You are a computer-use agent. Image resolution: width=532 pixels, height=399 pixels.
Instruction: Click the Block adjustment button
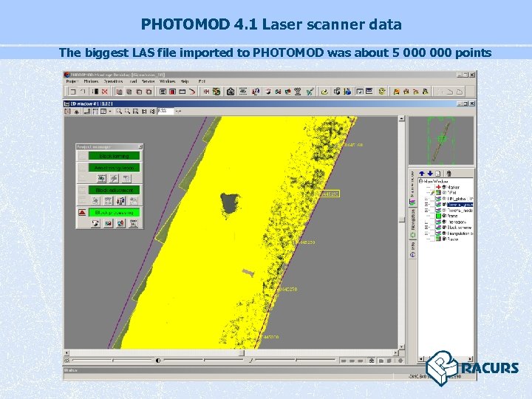coord(114,190)
